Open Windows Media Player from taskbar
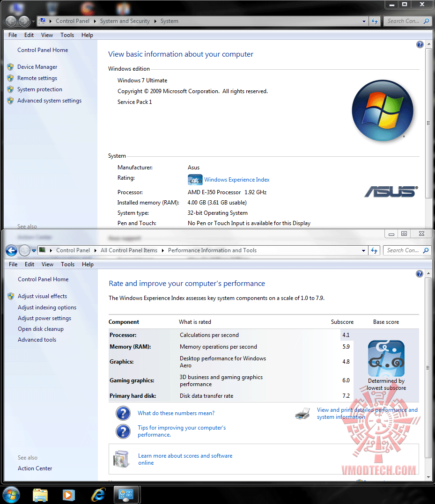This screenshot has height=504, width=435. 68,495
